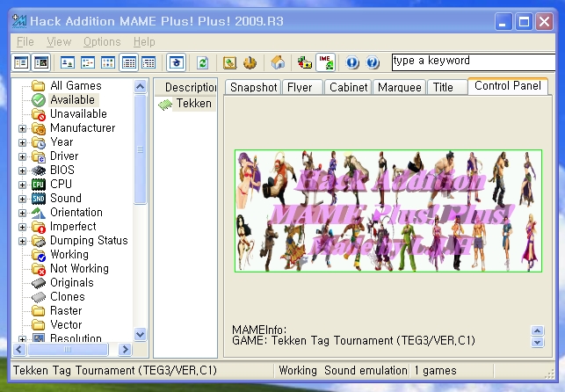The image size is (565, 392).
Task: Toggle the folder list panel toolbar button
Action: tap(21, 62)
